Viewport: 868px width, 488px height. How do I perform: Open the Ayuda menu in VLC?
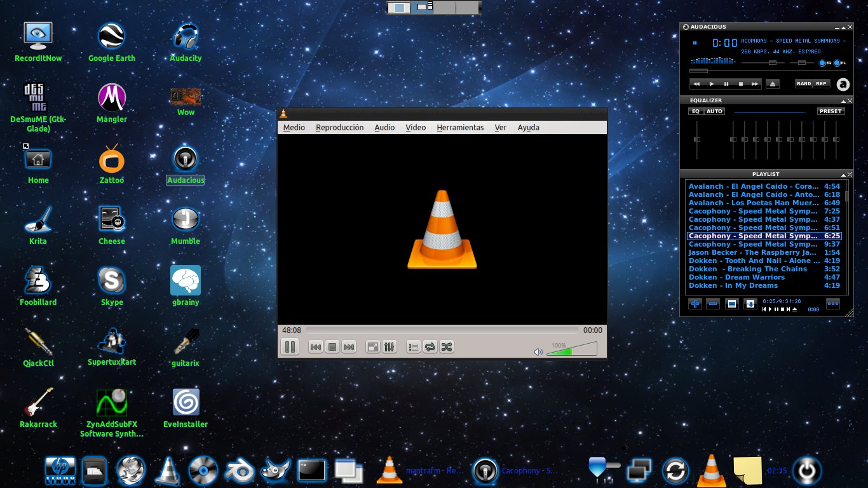(x=528, y=127)
